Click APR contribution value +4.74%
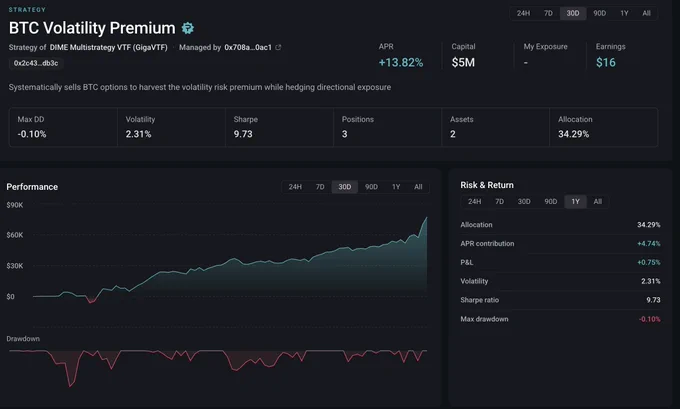The image size is (680, 409). pos(649,244)
